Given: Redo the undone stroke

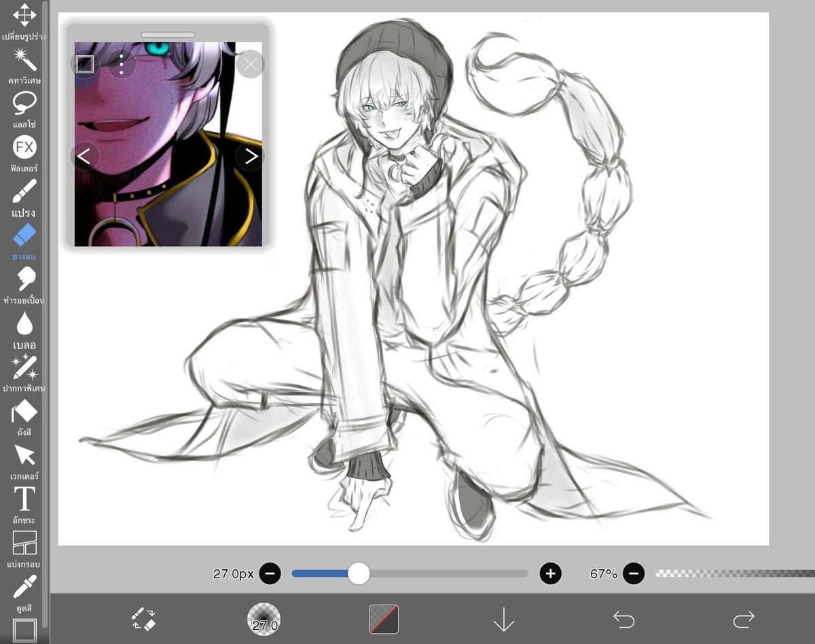Looking at the screenshot, I should coord(744,619).
